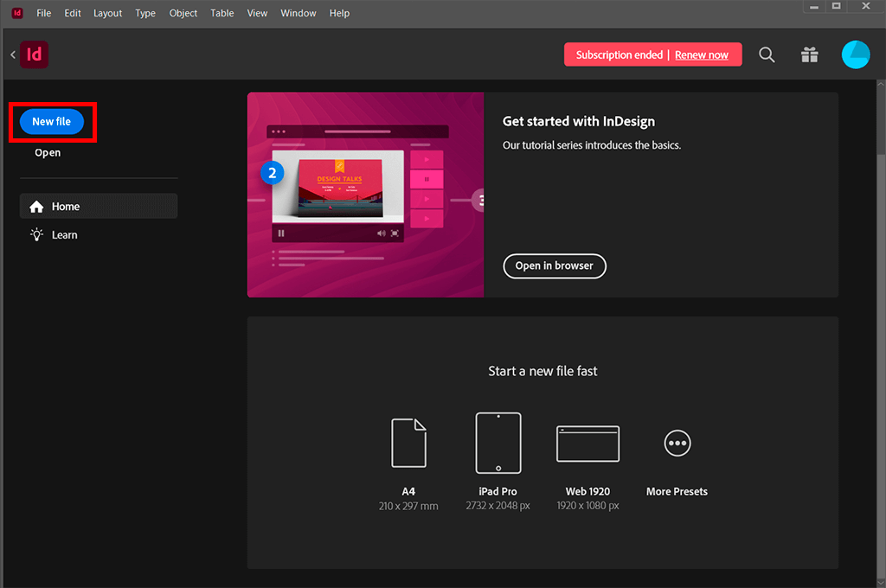Click the Open button in sidebar

tap(48, 152)
